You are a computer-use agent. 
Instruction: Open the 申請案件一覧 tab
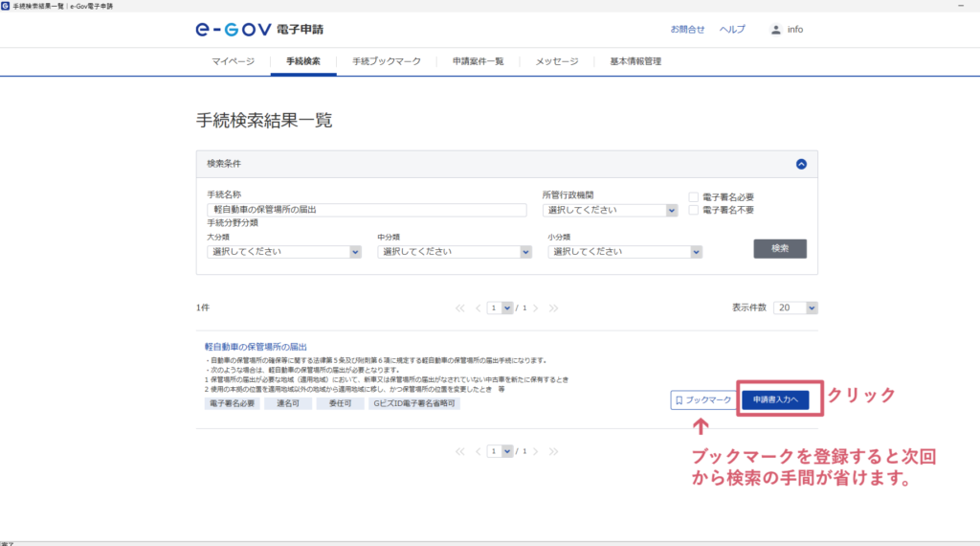pyautogui.click(x=478, y=61)
